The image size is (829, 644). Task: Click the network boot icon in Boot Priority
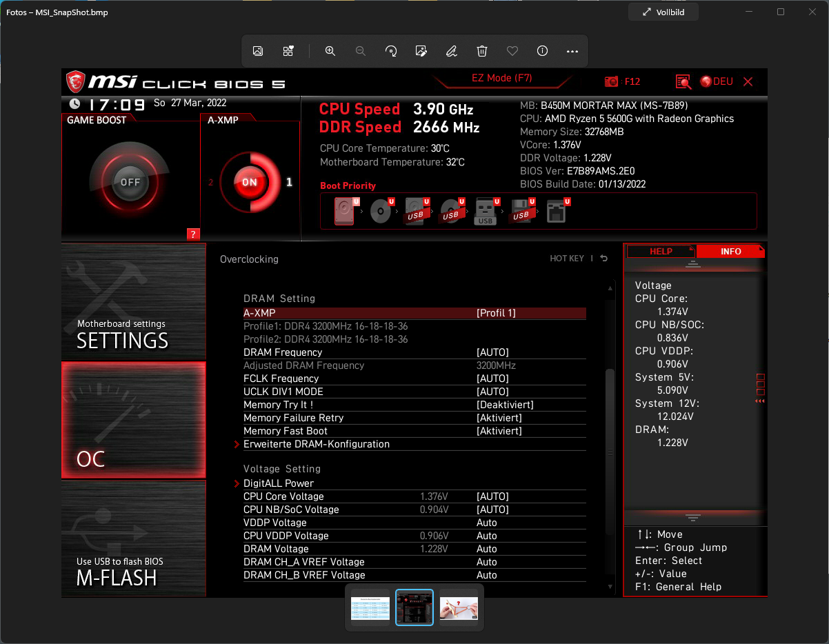(x=557, y=210)
